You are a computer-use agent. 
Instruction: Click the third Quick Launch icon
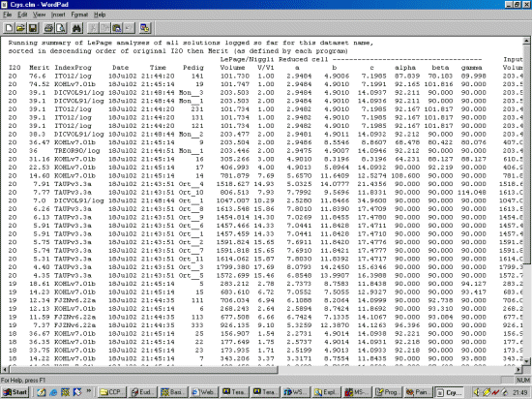click(x=65, y=392)
